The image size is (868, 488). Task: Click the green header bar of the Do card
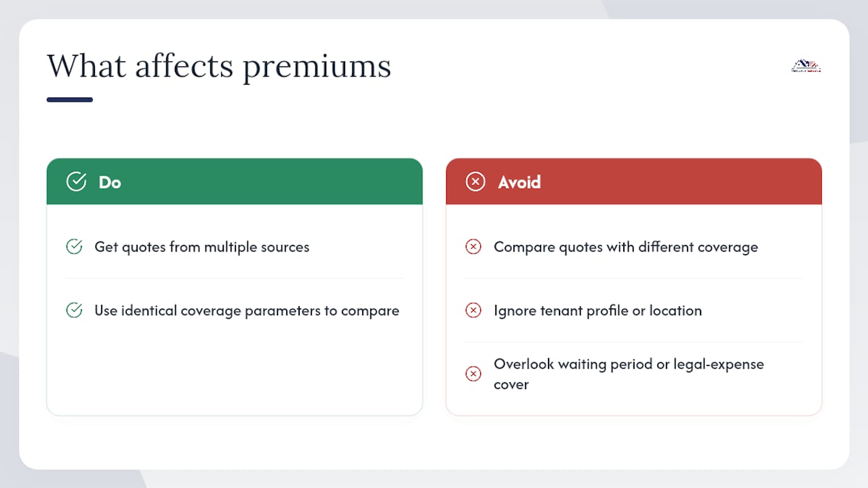(235, 182)
